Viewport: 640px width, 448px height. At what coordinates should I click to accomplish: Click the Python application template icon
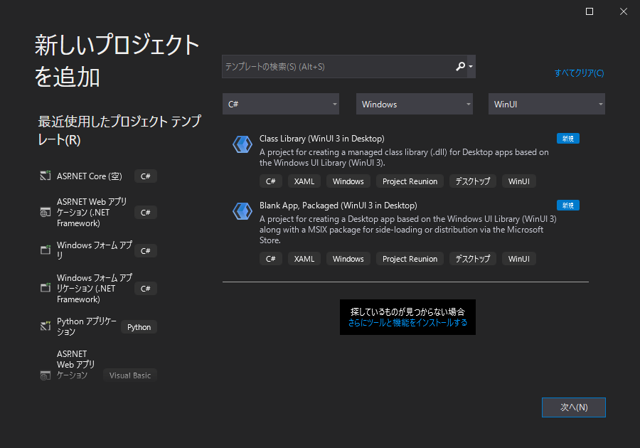[45, 326]
